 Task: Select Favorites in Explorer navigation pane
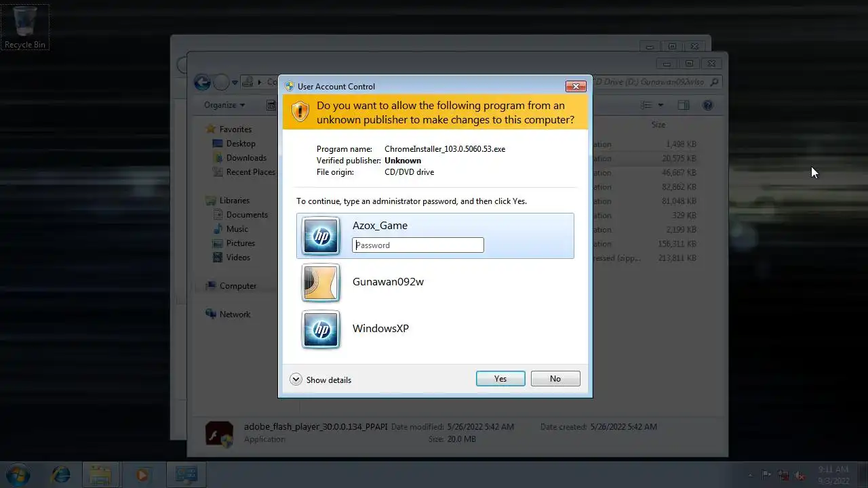(235, 129)
